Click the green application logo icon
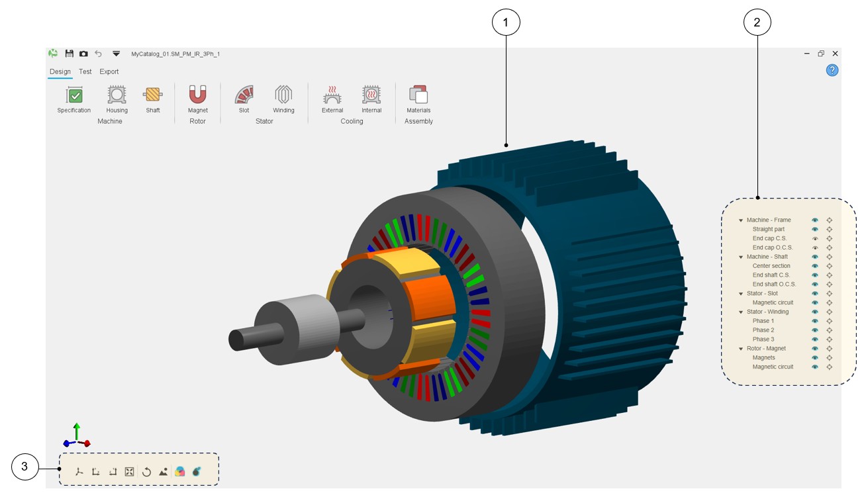 point(53,54)
